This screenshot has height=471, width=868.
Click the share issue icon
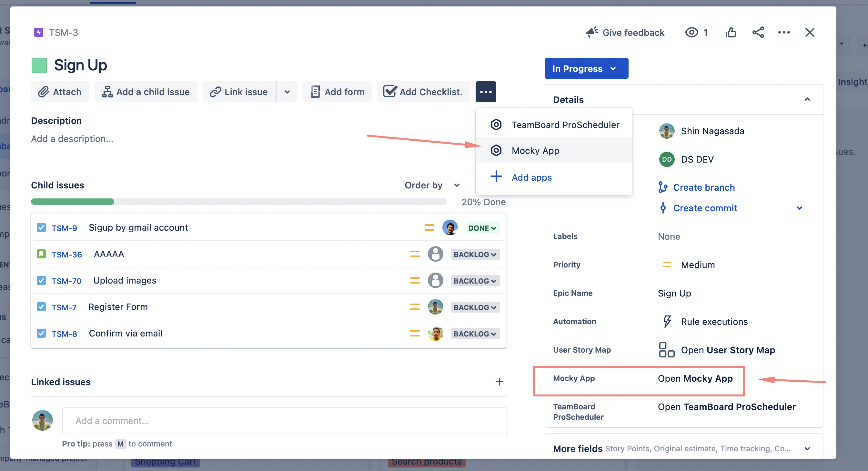pos(758,33)
